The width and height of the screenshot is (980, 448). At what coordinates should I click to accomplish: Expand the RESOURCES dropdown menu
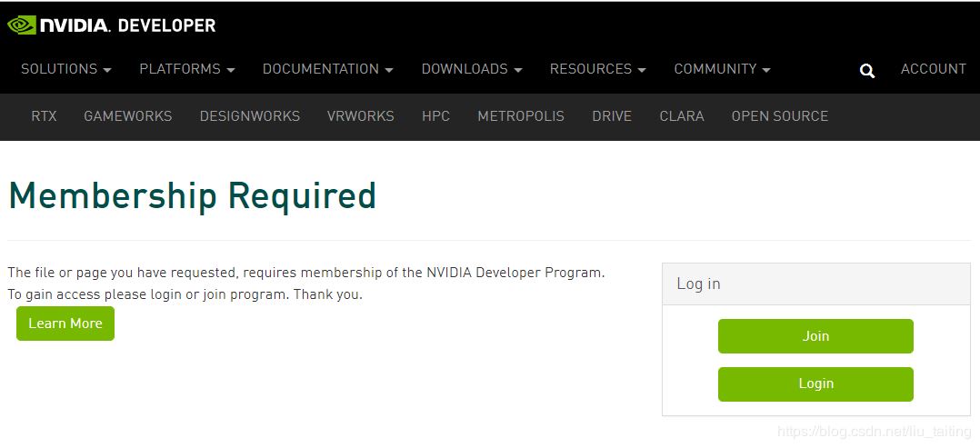597,69
